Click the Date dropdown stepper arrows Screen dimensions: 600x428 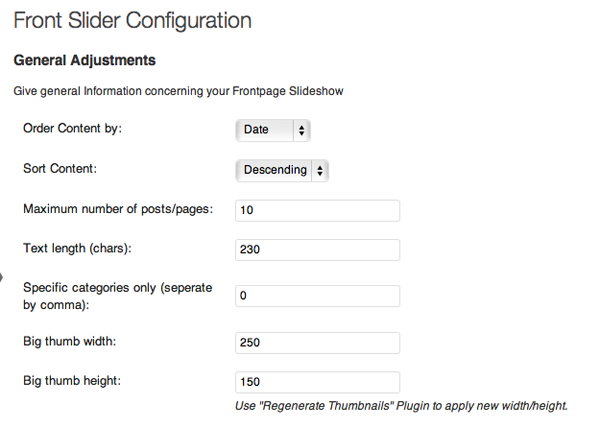302,130
